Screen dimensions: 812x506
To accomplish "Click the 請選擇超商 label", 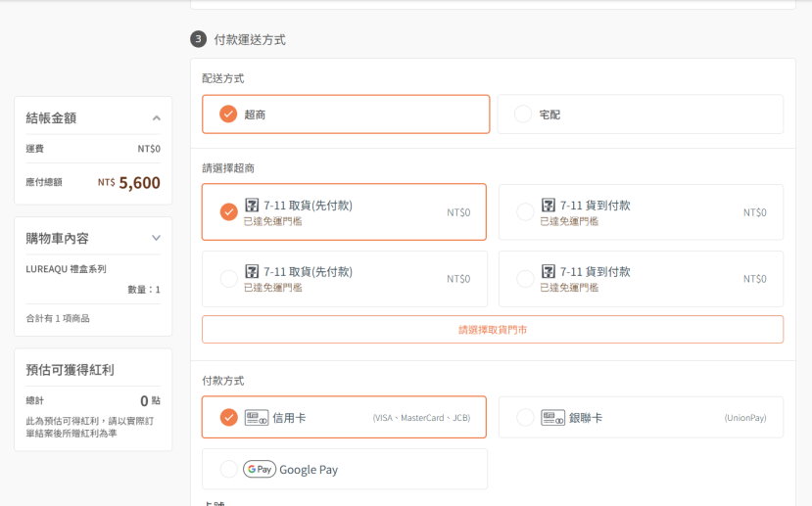I will pyautogui.click(x=228, y=168).
